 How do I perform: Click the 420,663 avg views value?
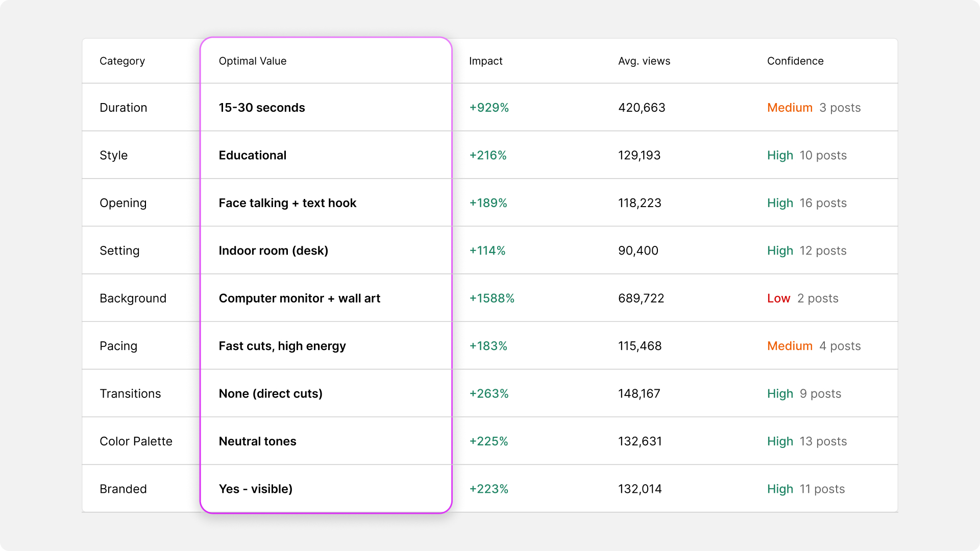tap(641, 108)
